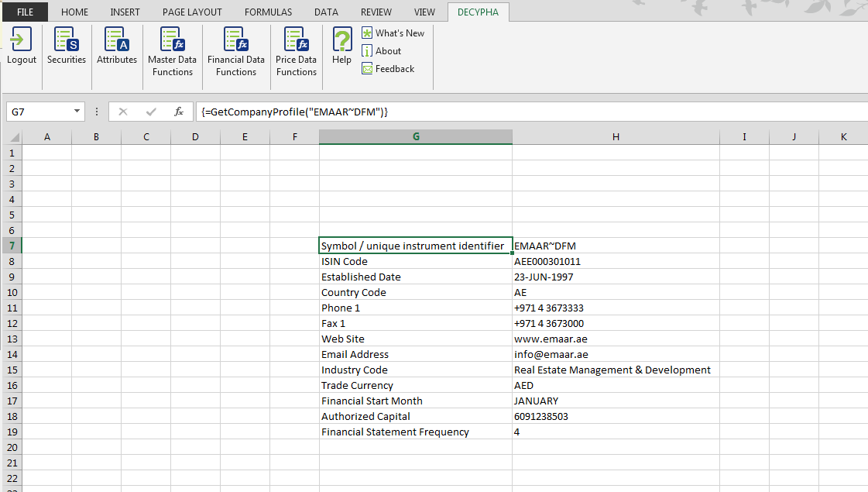Expand the Name Box dropdown
Viewport: 868px width, 492px height.
(x=77, y=112)
